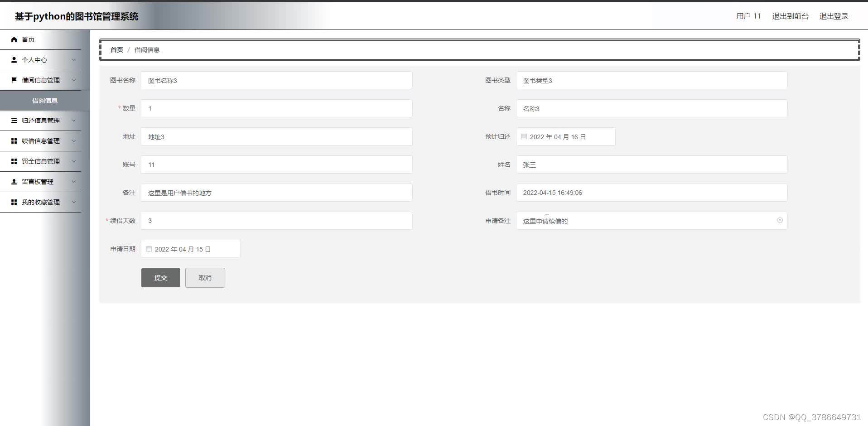868x426 pixels.
Task: Go to 首页 via the breadcrumb
Action: click(117, 50)
